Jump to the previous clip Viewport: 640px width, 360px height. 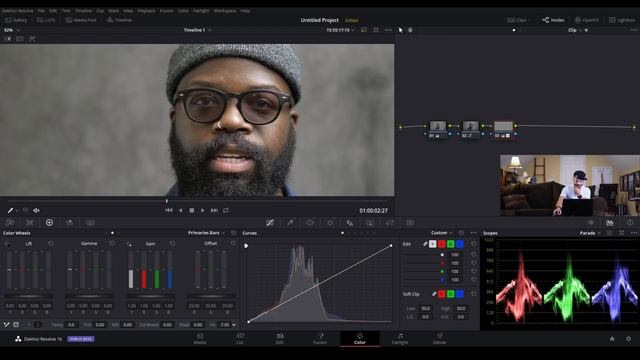click(x=169, y=211)
